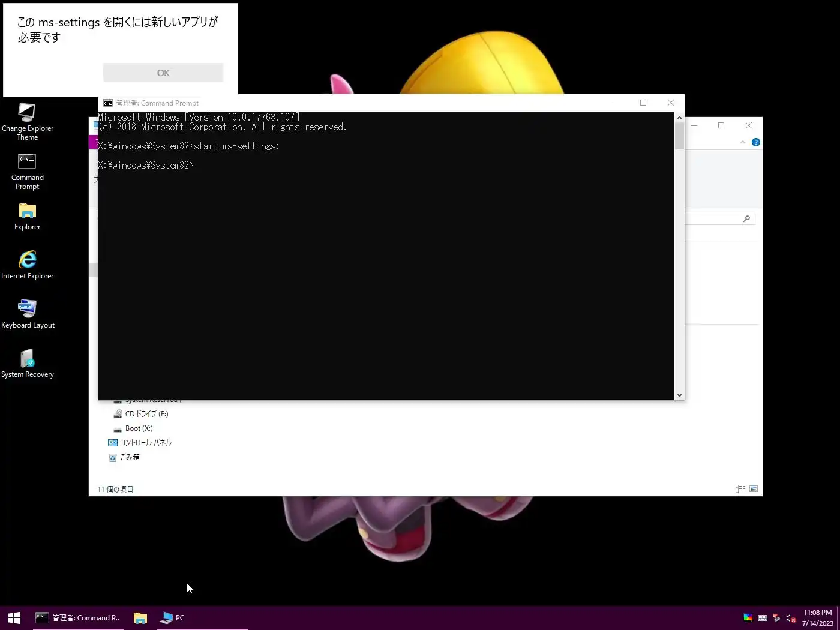
Task: Close the Command Prompt window
Action: 671,103
